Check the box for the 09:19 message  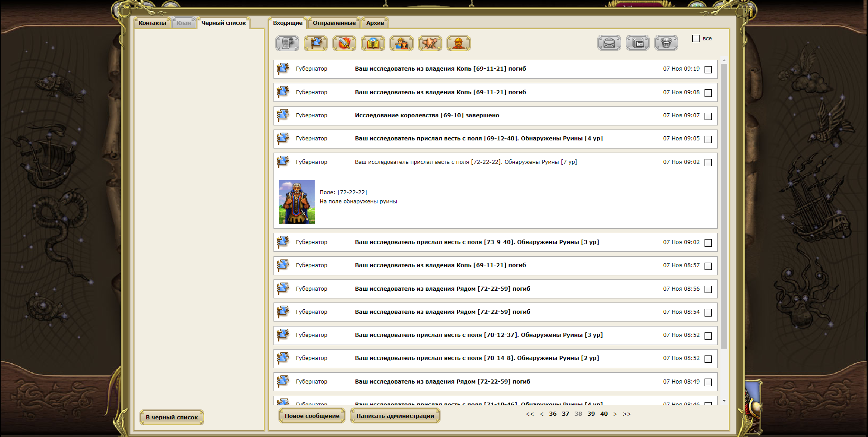(708, 70)
